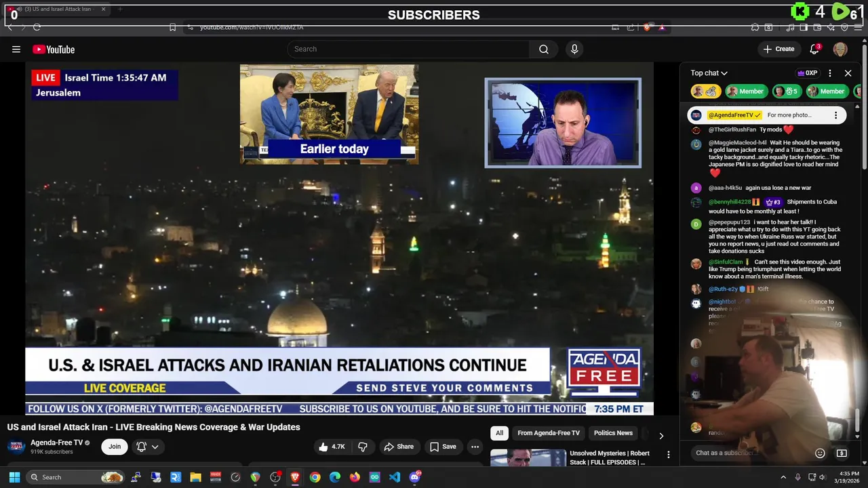Click the youtube.com address bar

click(x=400, y=27)
